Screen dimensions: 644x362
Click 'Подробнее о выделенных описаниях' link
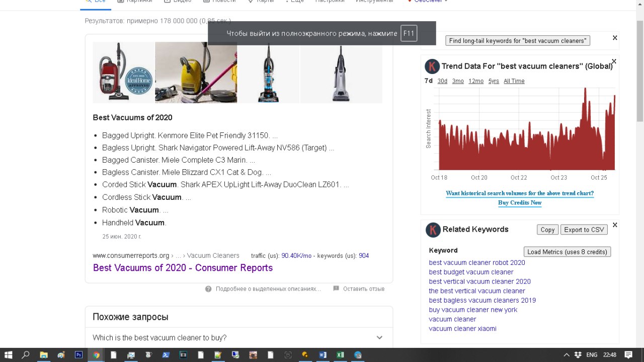pyautogui.click(x=268, y=289)
